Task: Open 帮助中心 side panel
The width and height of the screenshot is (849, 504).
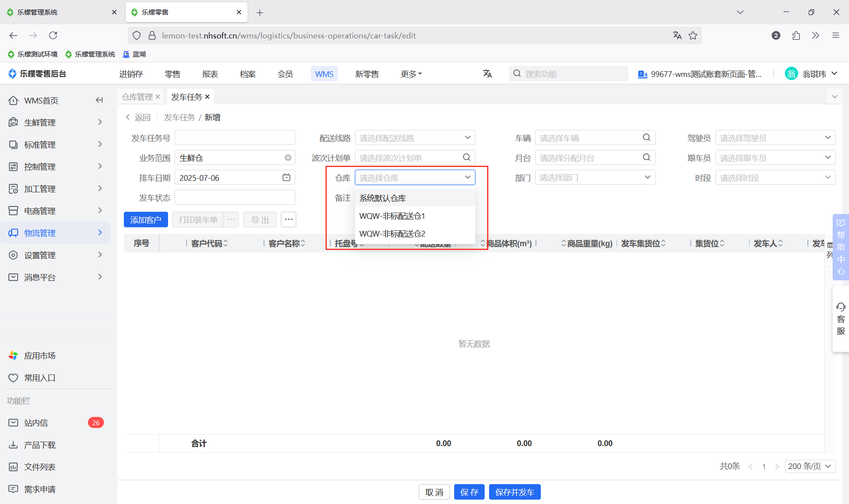Action: [x=841, y=247]
